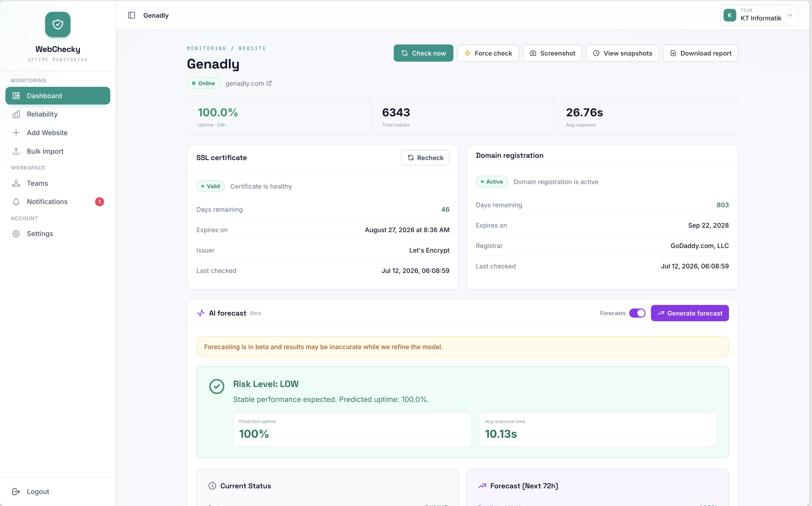Click the Valid certificate badge

coord(210,186)
